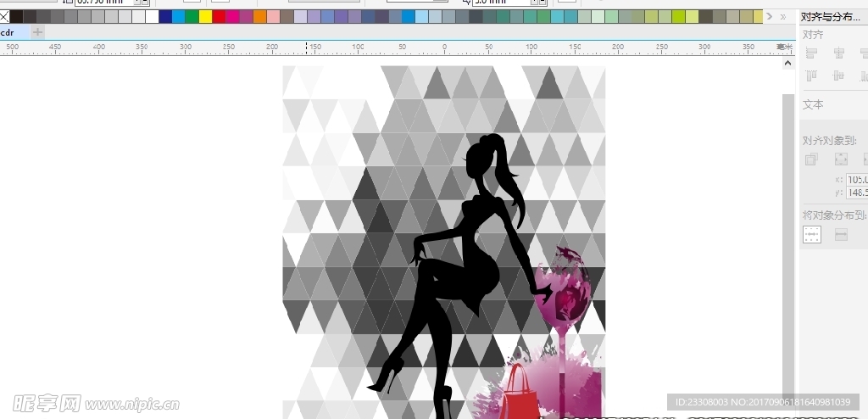This screenshot has height=419, width=868.
Task: Click Align Center Horizontally icon
Action: click(839, 53)
